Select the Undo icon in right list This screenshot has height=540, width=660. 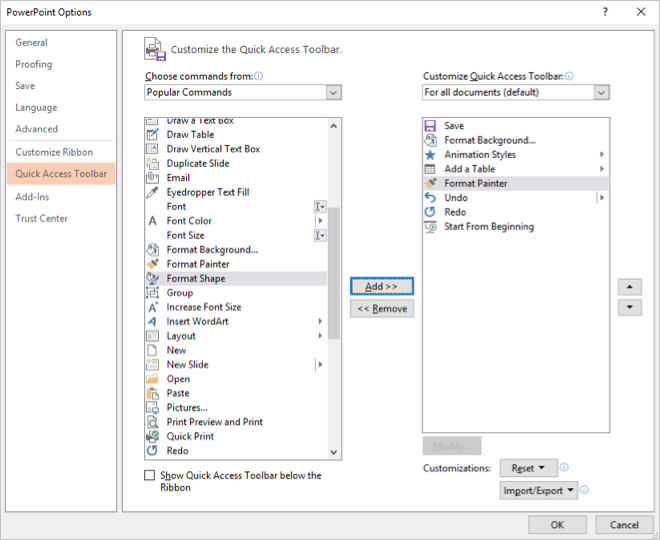point(431,198)
